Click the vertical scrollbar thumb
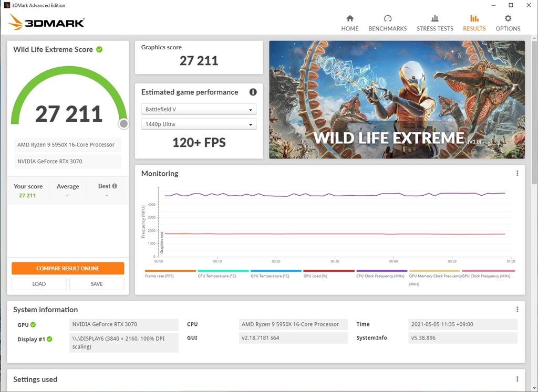 534,112
